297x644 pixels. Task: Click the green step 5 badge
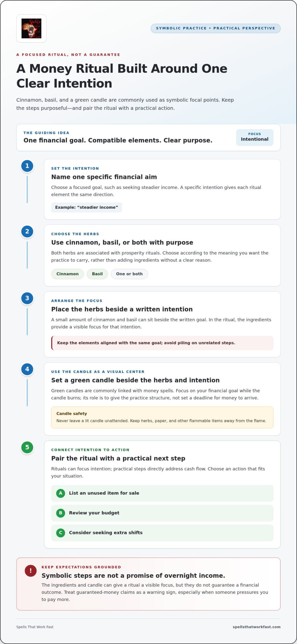click(27, 447)
